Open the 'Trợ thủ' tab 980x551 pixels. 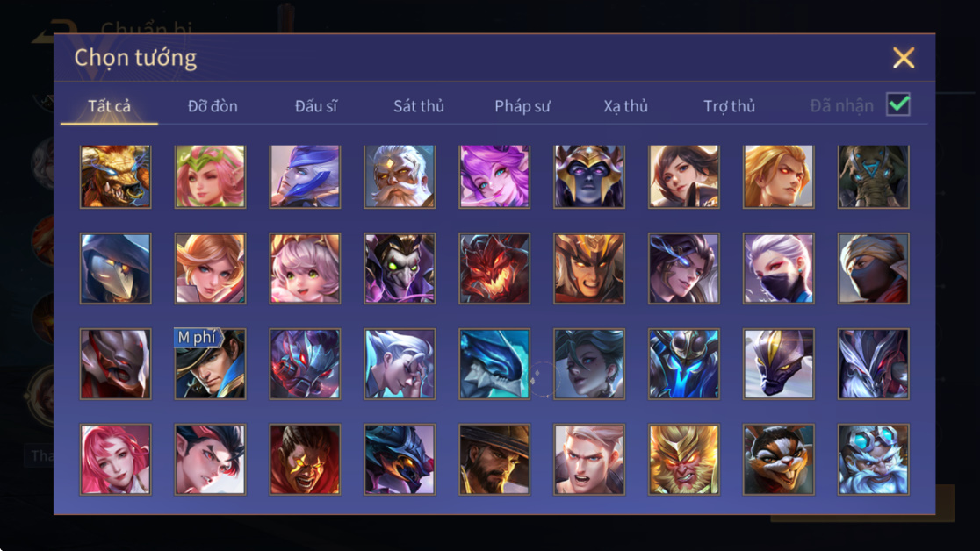coord(730,106)
